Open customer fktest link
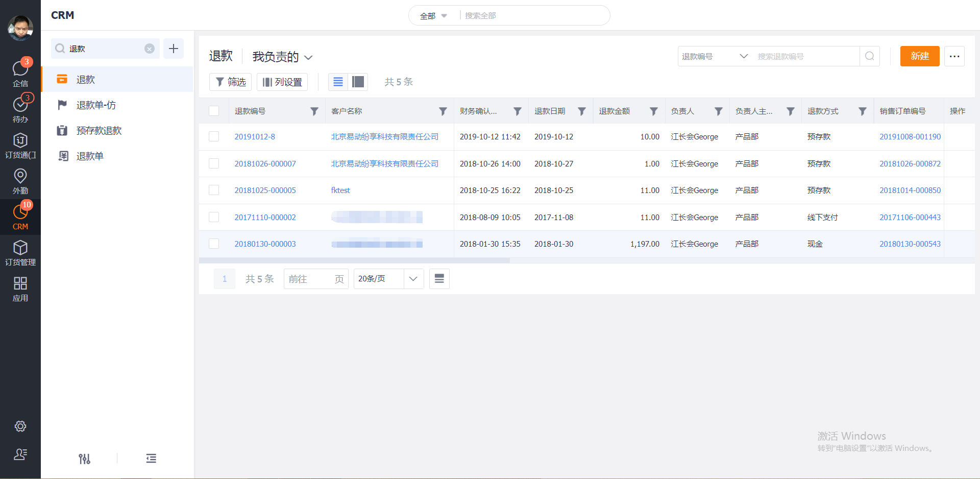 pyautogui.click(x=340, y=190)
